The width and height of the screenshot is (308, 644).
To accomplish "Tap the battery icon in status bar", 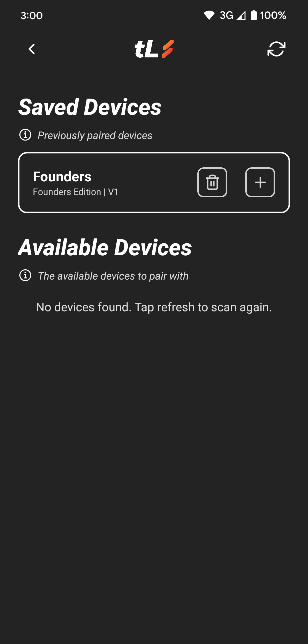I will pyautogui.click(x=254, y=15).
